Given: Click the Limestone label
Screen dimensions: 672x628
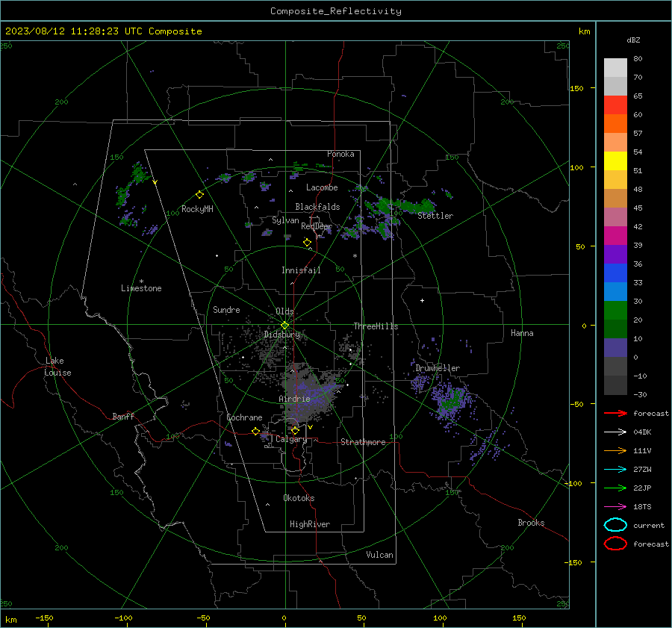Looking at the screenshot, I should point(141,288).
